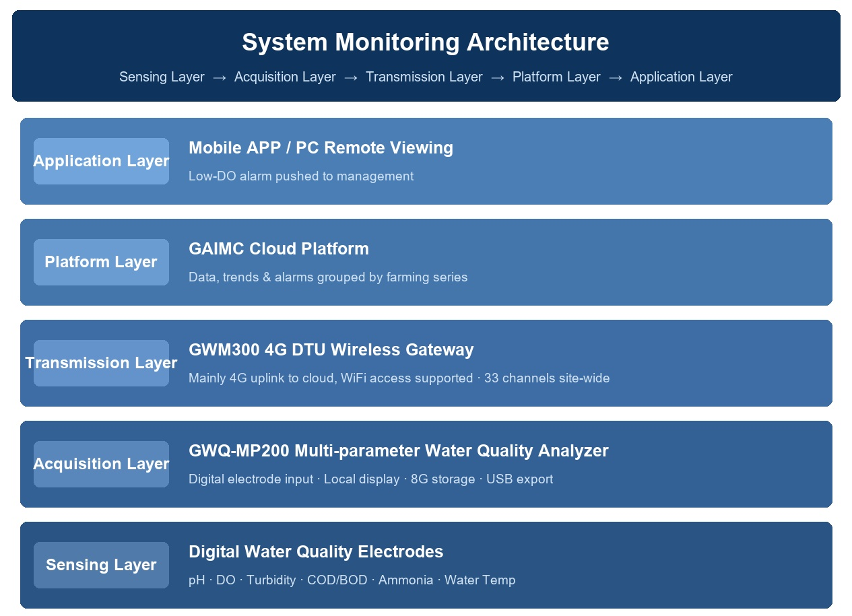
Task: Click 'Mainly 4G uplink to cloud' text
Action: tap(261, 378)
